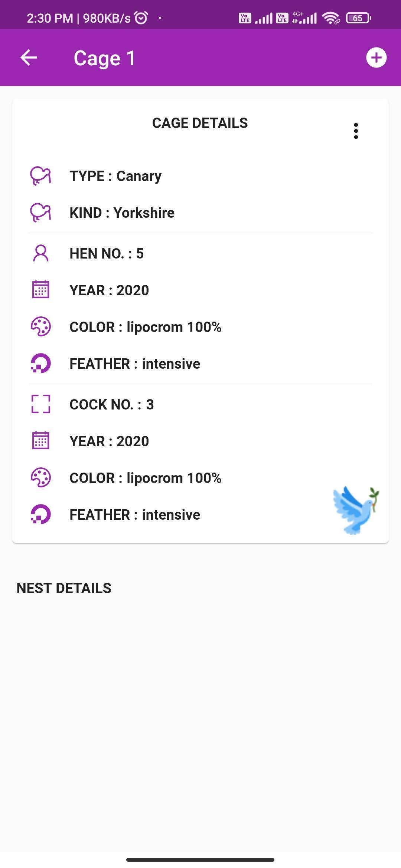401x868 pixels.
Task: Tap the person icon for HEN NO.
Action: pos(40,253)
